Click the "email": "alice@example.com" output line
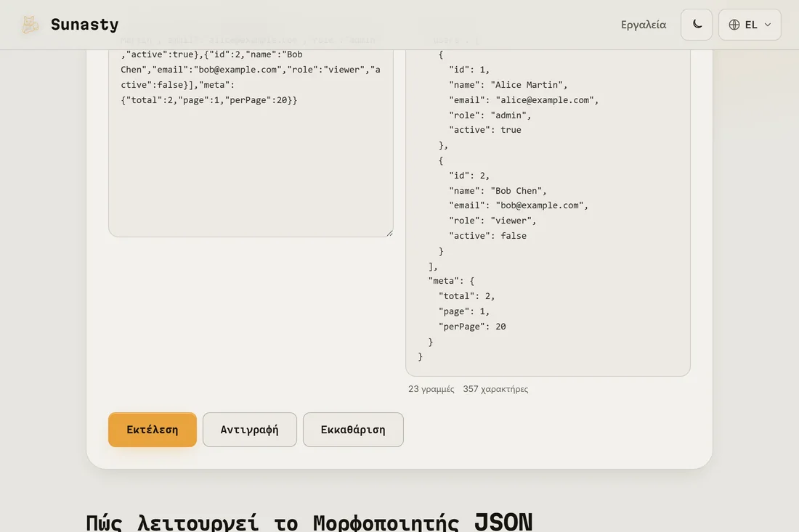 coord(524,99)
